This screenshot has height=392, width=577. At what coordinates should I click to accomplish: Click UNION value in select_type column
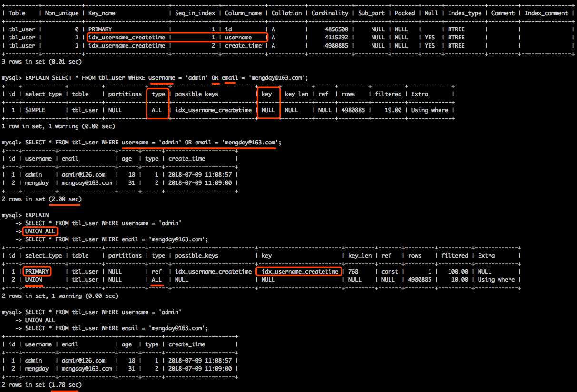pyautogui.click(x=33, y=280)
